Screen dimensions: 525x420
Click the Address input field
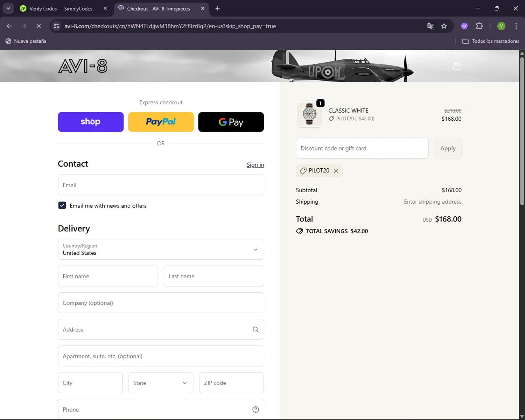[161, 329]
